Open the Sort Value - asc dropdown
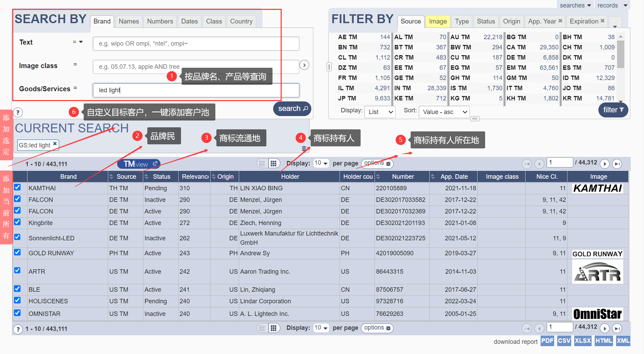Viewport: 644px width, 354px height. point(444,112)
